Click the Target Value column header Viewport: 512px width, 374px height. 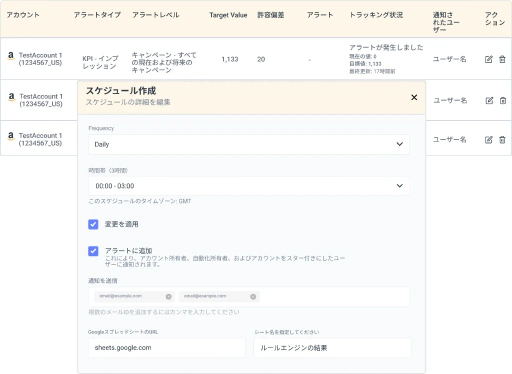tap(228, 15)
